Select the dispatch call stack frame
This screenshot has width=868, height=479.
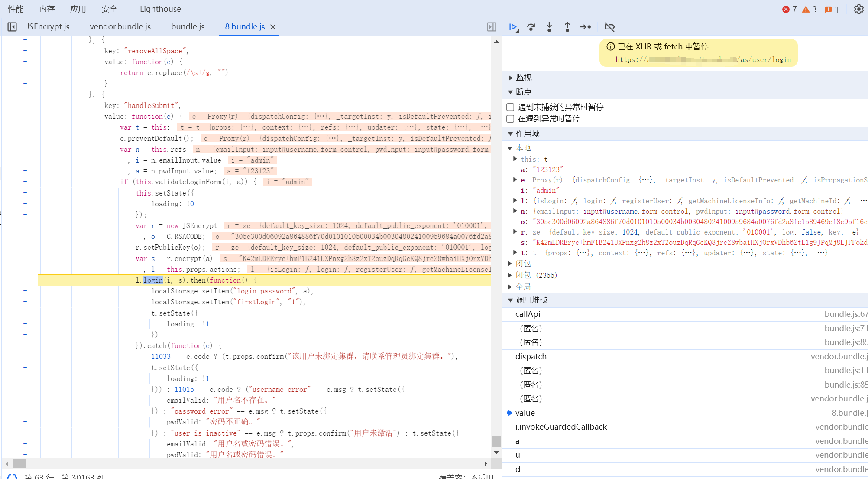531,356
